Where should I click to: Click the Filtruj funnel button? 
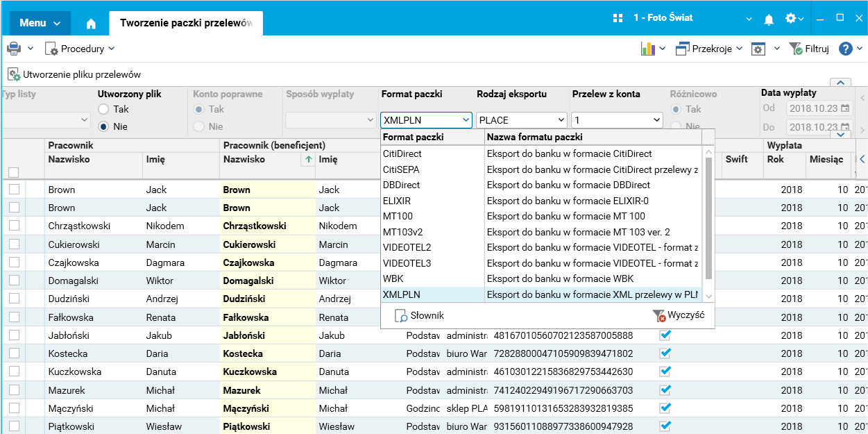pyautogui.click(x=810, y=49)
